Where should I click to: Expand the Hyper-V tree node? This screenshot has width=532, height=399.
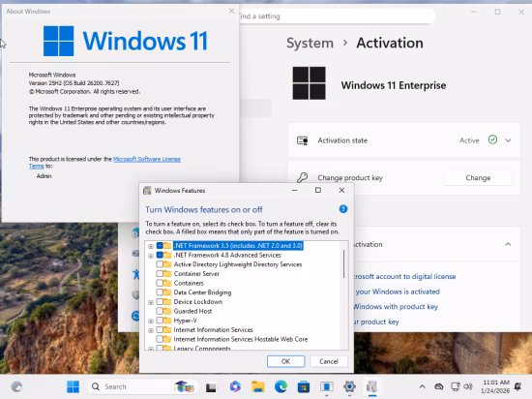click(151, 321)
